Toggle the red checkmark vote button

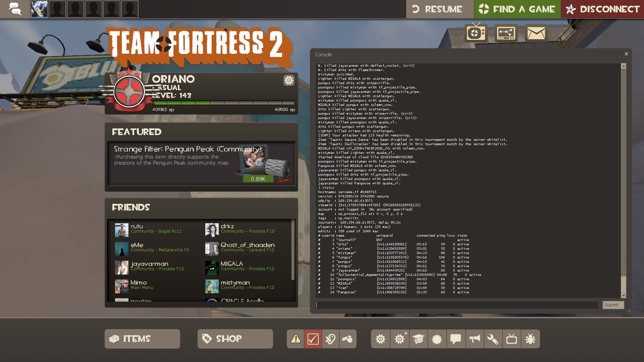(313, 339)
